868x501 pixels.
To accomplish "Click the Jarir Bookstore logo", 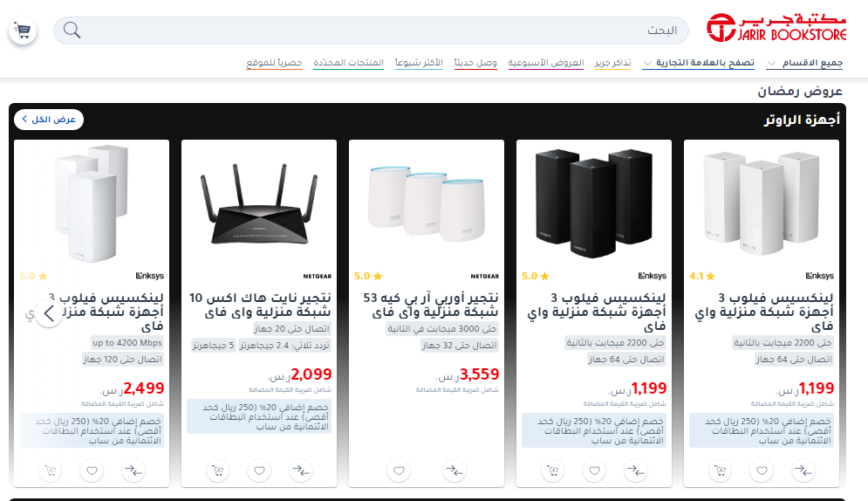I will 776,28.
